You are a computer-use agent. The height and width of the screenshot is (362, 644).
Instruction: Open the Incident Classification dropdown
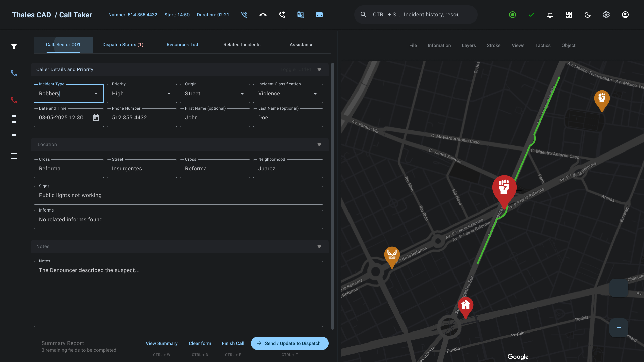click(315, 94)
